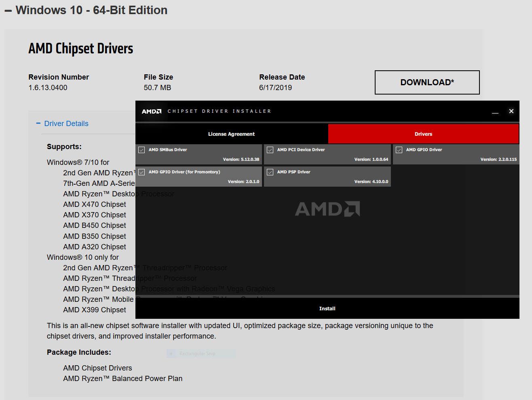This screenshot has height=400, width=532.
Task: Click the AMD X370 Chipset entry
Action: (95, 215)
